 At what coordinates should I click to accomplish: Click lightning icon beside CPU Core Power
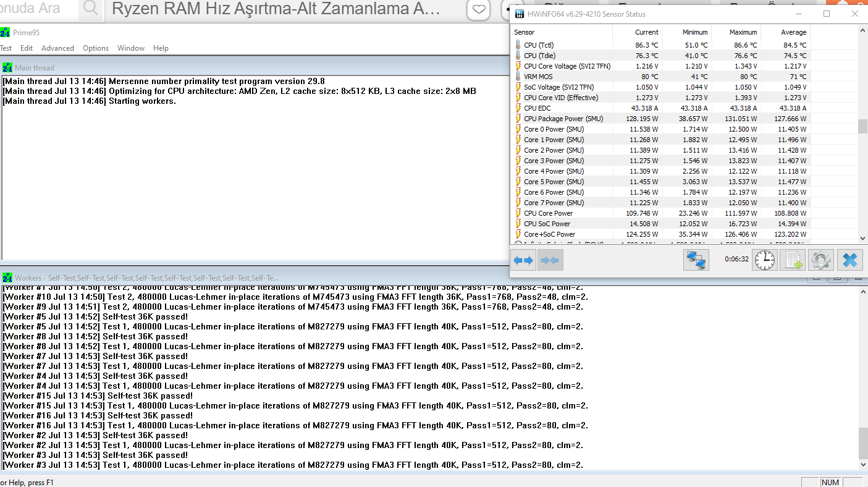(x=518, y=213)
